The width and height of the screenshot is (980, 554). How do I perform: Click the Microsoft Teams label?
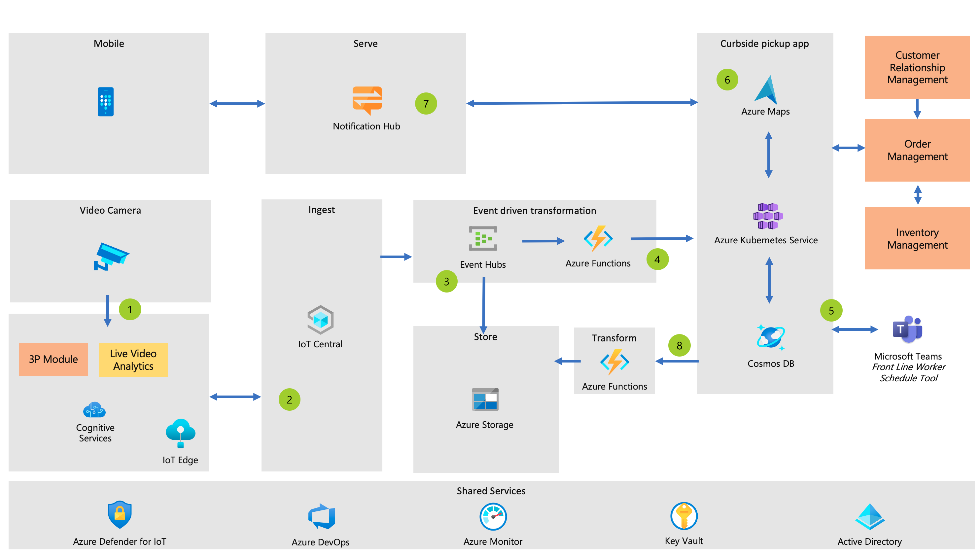pyautogui.click(x=908, y=356)
